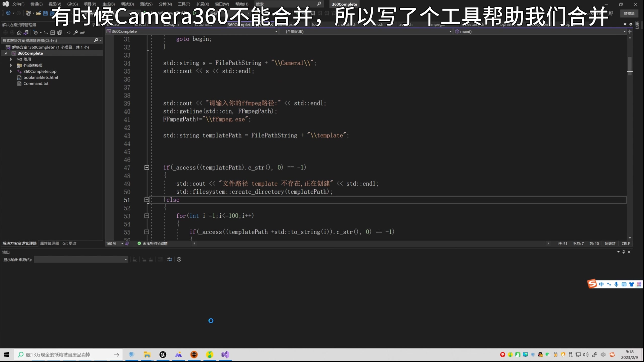
Task: Switch between solutions and folder views icon
Action: click(26, 32)
